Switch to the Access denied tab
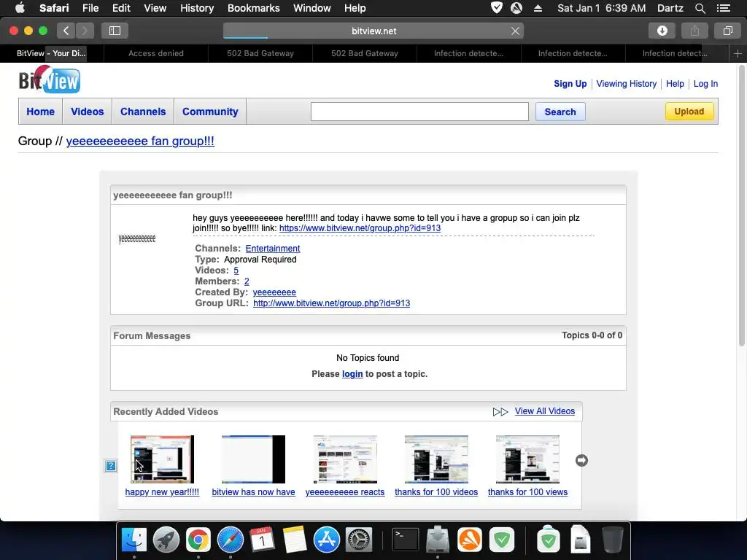 tap(156, 53)
